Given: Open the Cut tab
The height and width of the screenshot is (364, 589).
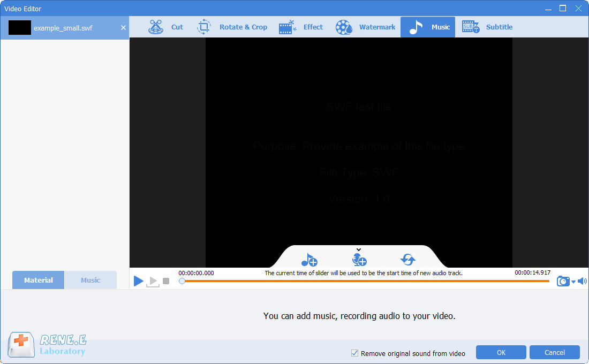Looking at the screenshot, I should pyautogui.click(x=165, y=27).
